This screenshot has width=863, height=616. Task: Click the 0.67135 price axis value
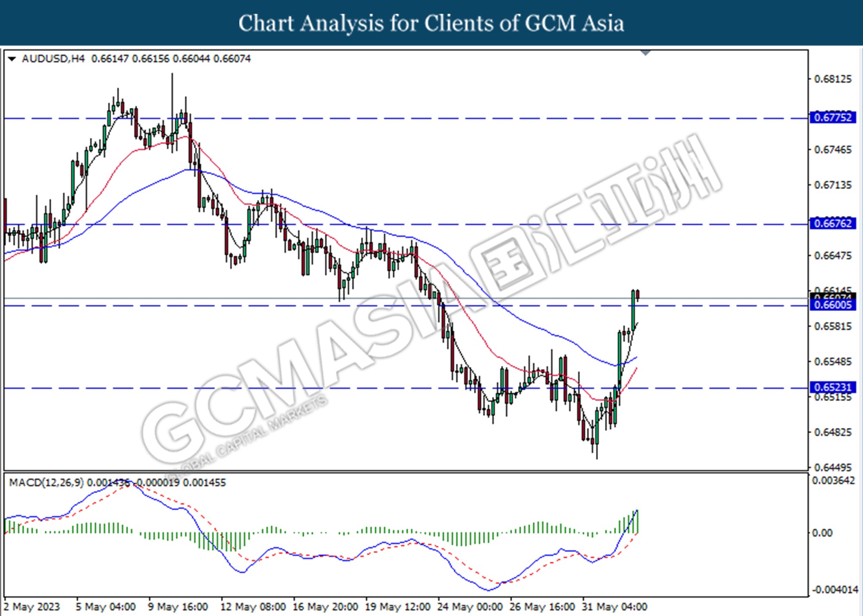833,185
